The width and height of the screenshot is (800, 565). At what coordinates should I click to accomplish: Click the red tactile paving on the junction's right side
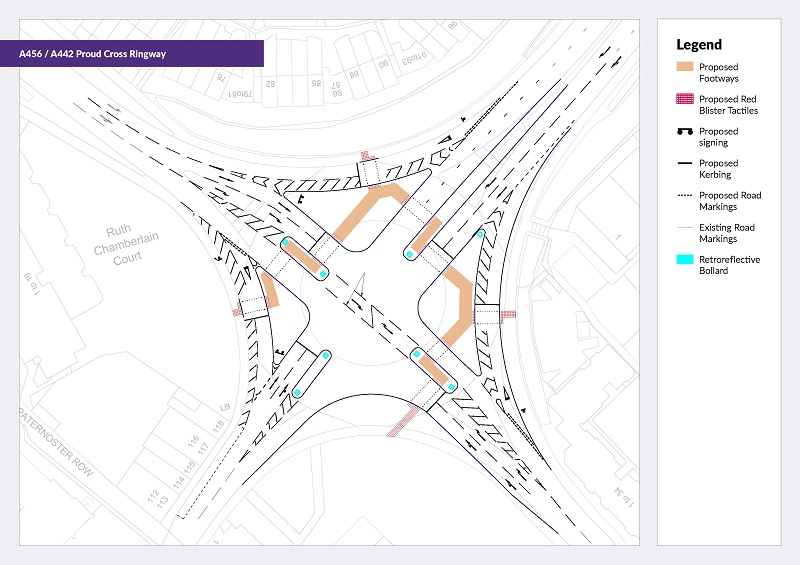pyautogui.click(x=508, y=315)
